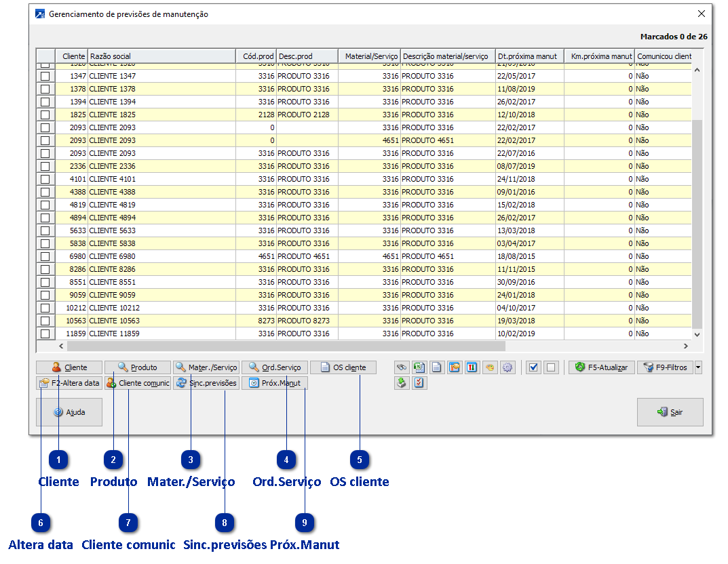Click the blank document report icon
728x564 pixels.
click(x=437, y=367)
